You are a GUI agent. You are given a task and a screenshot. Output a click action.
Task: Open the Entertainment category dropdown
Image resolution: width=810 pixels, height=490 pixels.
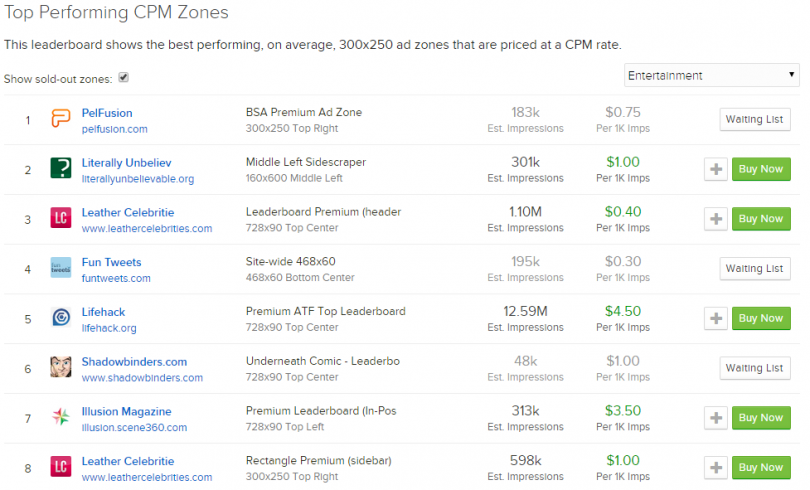pos(711,75)
